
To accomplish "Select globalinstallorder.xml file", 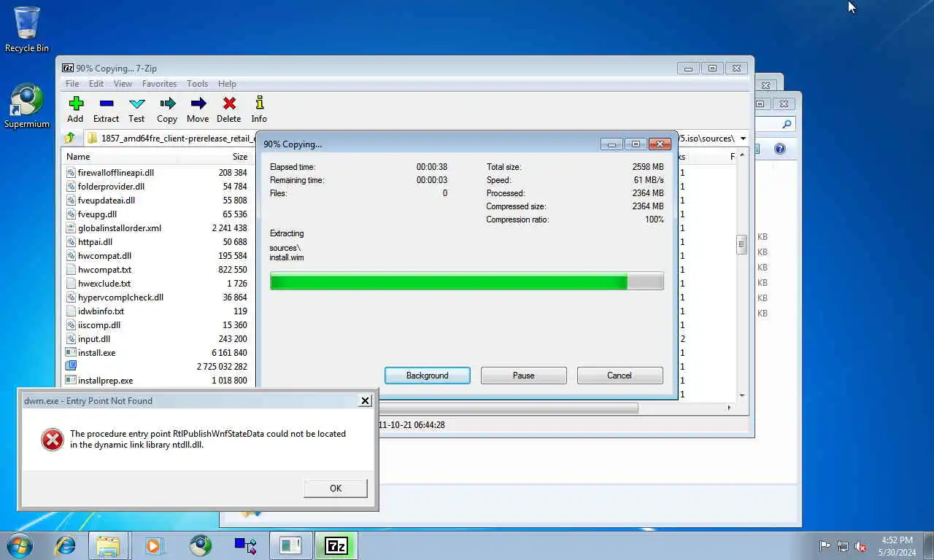I will click(x=119, y=228).
